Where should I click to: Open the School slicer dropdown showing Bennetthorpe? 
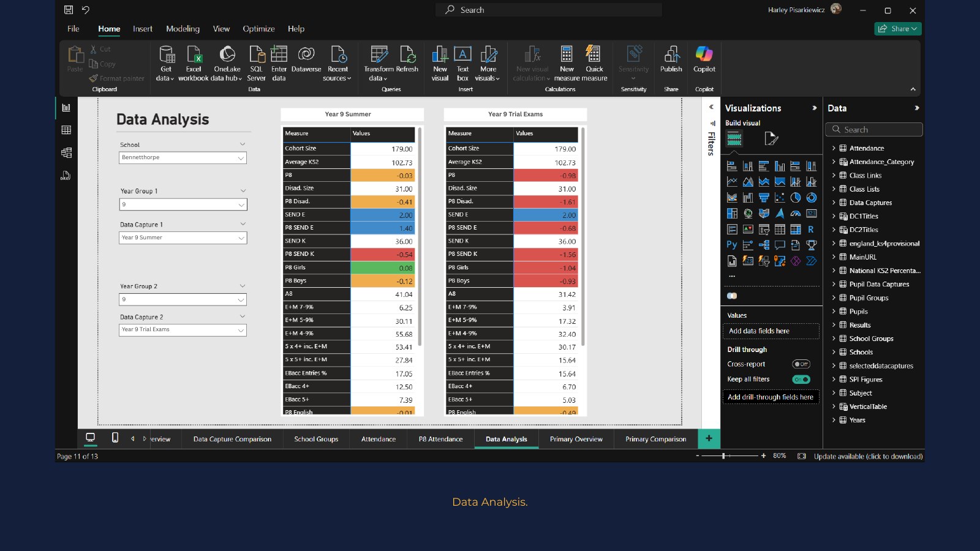tap(183, 158)
